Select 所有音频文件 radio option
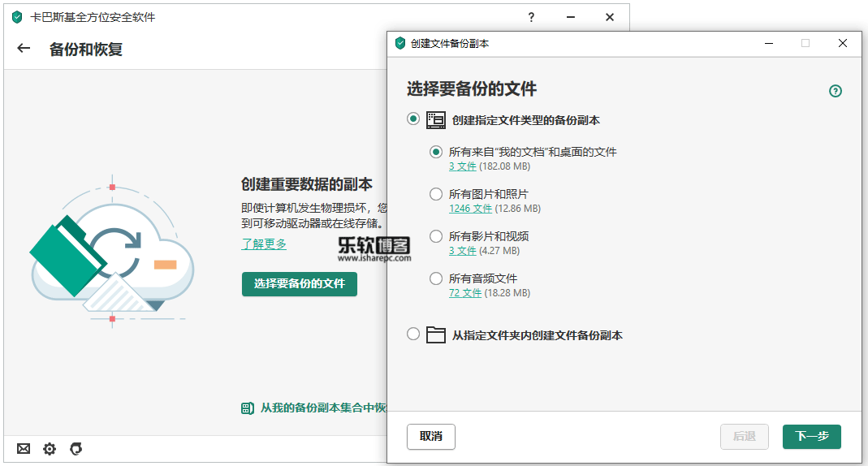 point(436,278)
